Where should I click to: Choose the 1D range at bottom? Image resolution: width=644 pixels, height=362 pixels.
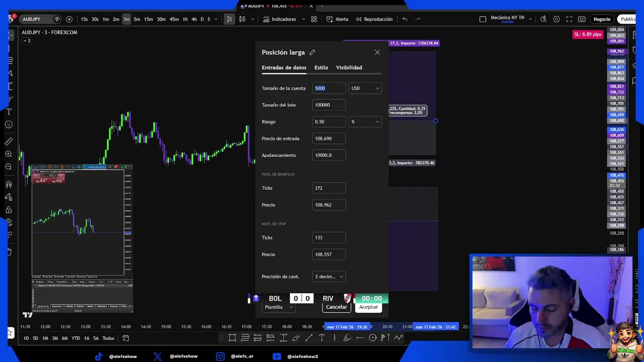26,338
